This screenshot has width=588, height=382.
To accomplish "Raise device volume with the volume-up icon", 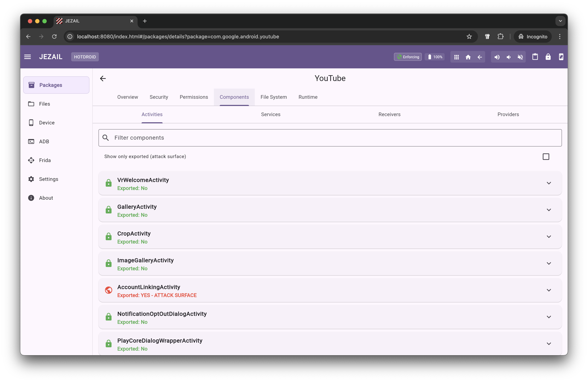I will pyautogui.click(x=497, y=57).
